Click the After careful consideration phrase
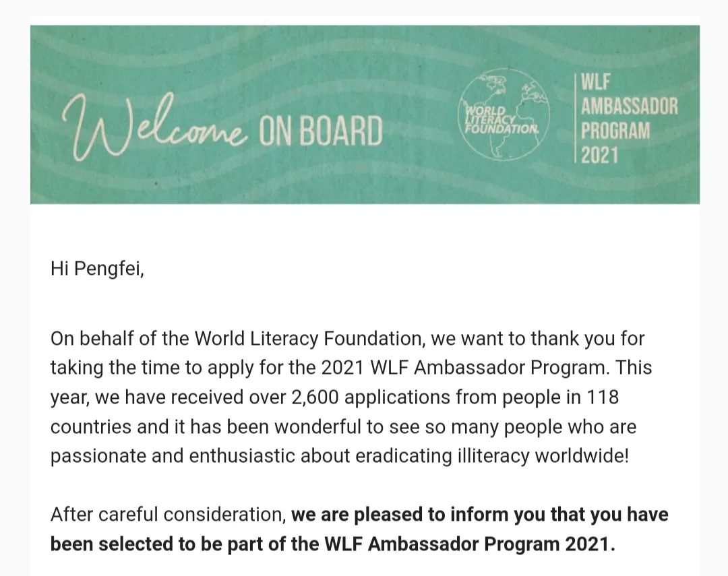 click(x=168, y=515)
